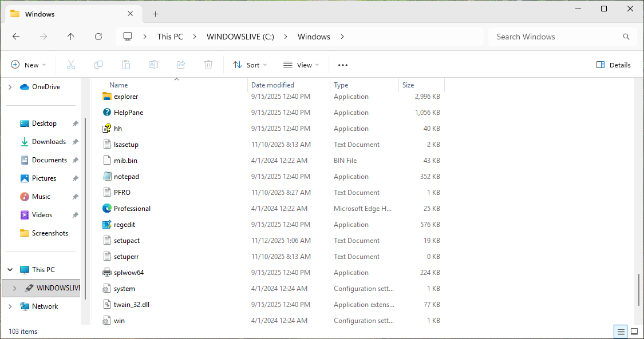
Task: Click the Cut scissors icon in toolbar
Action: pos(71,65)
